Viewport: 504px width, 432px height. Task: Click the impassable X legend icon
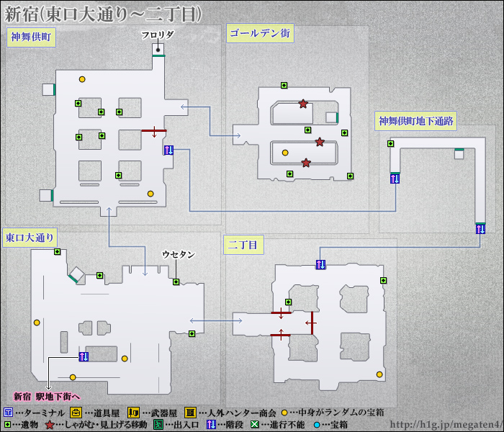coord(254,425)
